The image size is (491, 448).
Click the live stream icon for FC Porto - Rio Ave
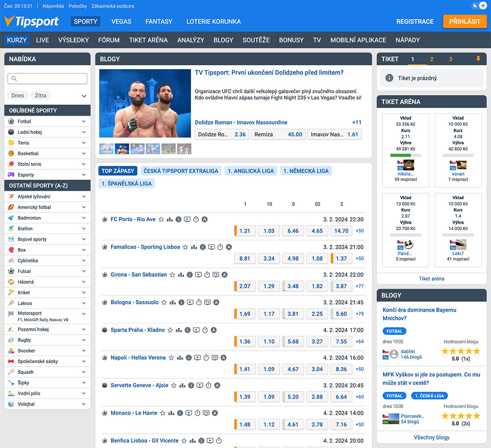pyautogui.click(x=187, y=219)
